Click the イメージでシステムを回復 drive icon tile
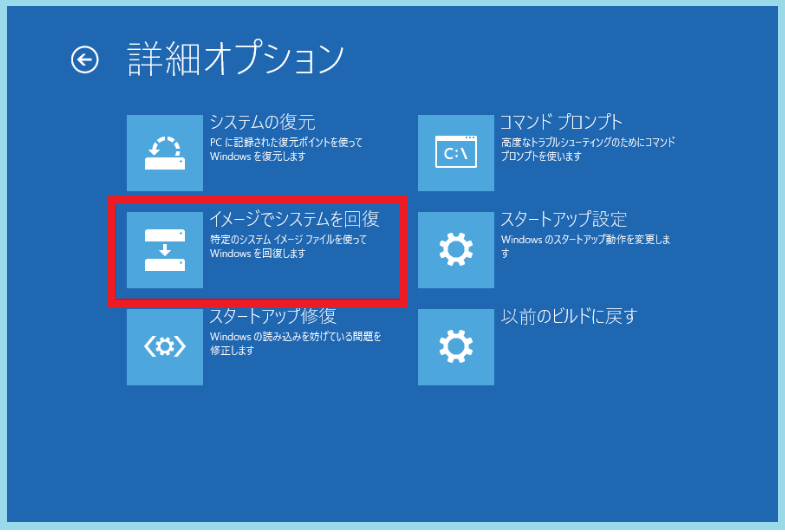The width and height of the screenshot is (785, 532). pos(165,250)
